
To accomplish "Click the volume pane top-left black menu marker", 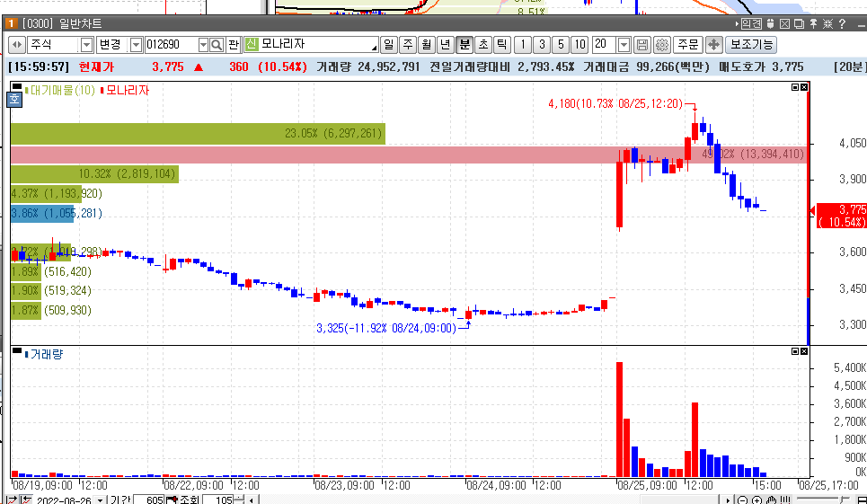I will pos(16,351).
